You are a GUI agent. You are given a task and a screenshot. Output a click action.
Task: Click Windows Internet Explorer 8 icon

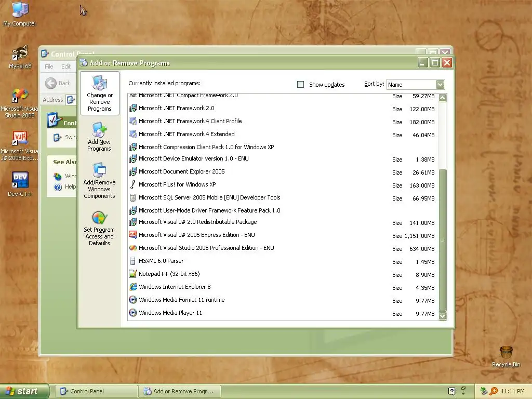click(133, 287)
